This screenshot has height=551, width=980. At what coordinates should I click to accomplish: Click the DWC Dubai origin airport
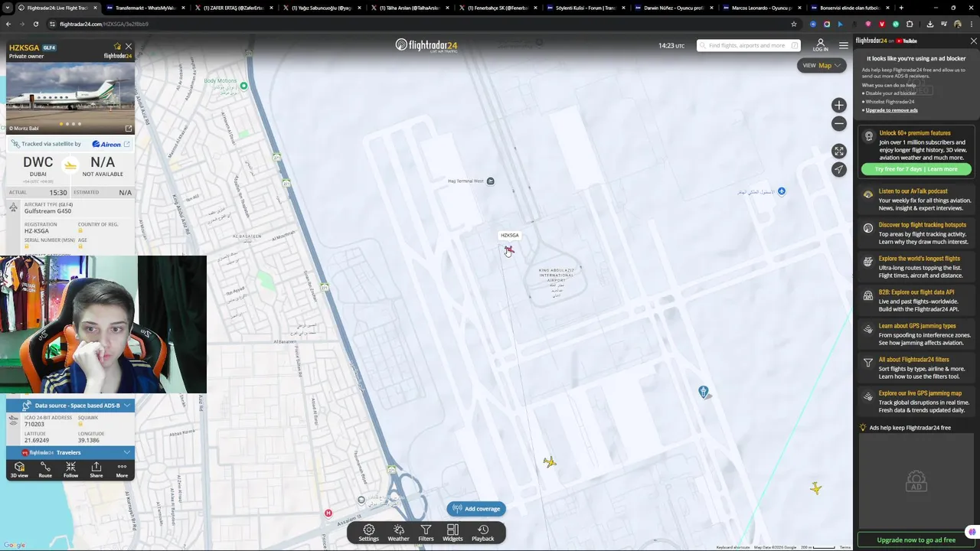point(38,165)
